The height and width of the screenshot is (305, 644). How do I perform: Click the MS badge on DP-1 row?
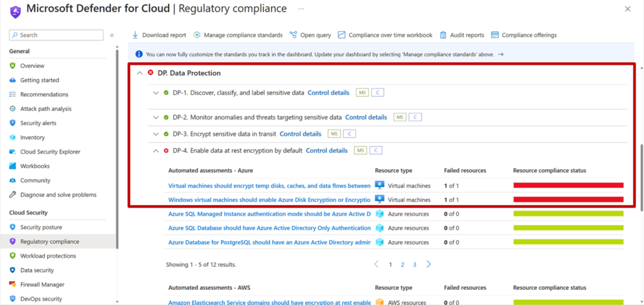[x=362, y=93]
